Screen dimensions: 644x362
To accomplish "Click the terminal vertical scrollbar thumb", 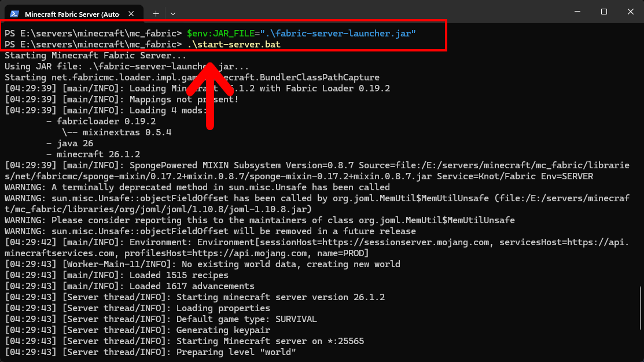I will pos(641,308).
